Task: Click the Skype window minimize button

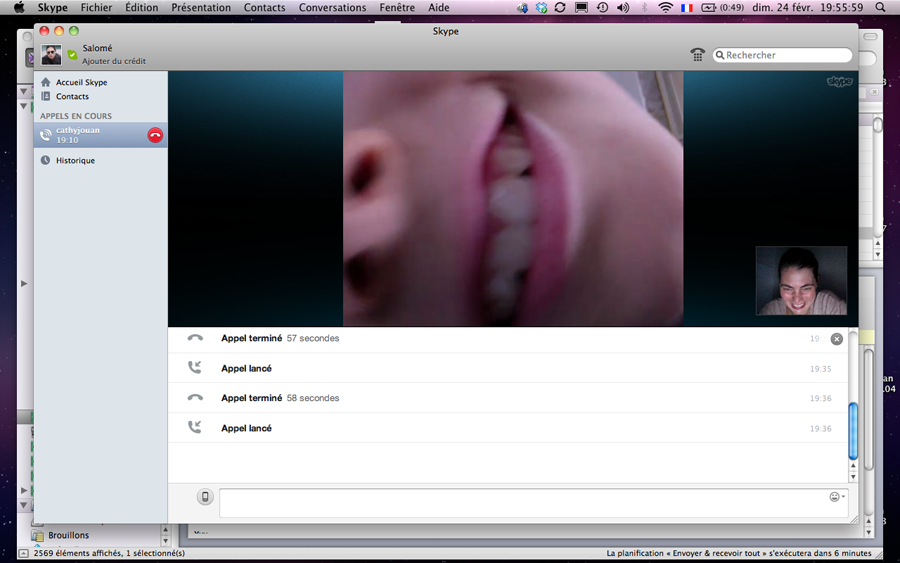Action: click(59, 31)
